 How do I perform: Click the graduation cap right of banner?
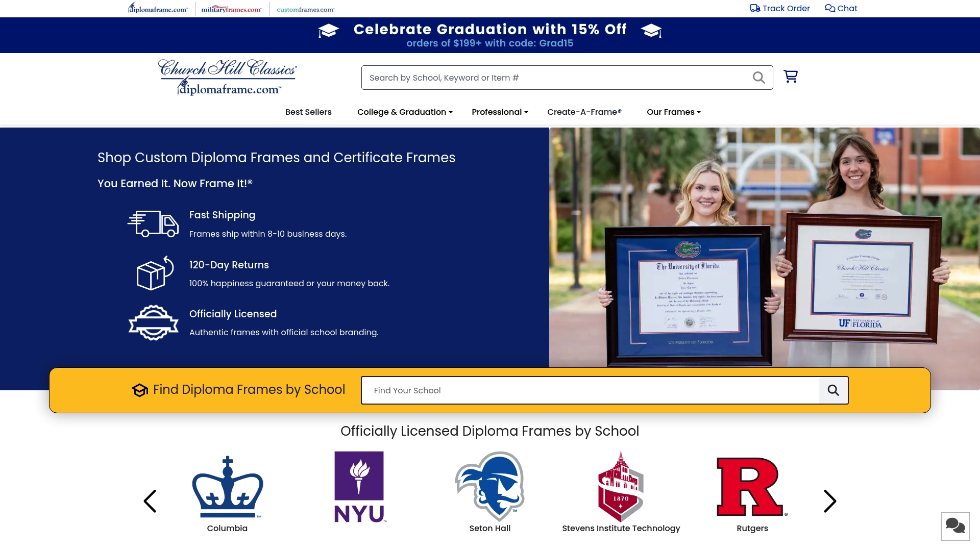(x=651, y=31)
